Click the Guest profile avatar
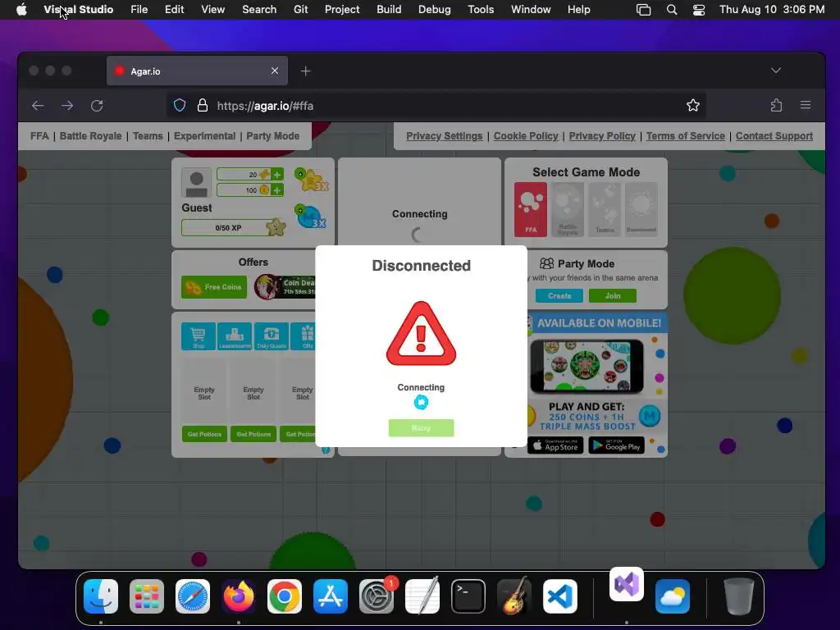 [x=197, y=183]
